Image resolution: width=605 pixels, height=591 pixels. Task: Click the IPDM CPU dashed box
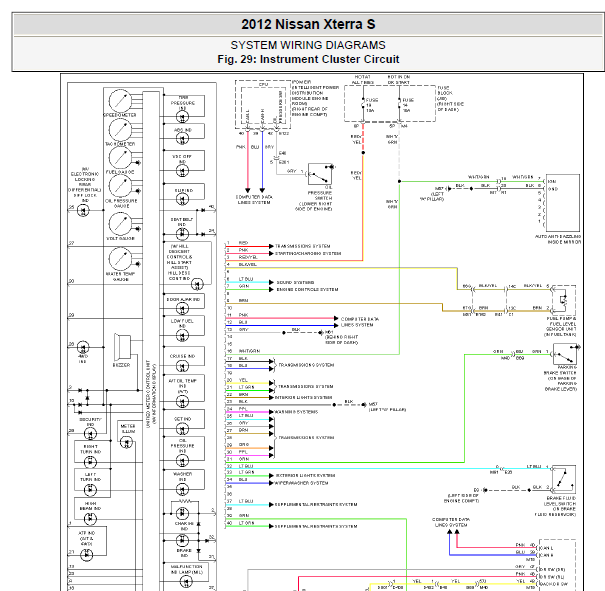tap(263, 105)
